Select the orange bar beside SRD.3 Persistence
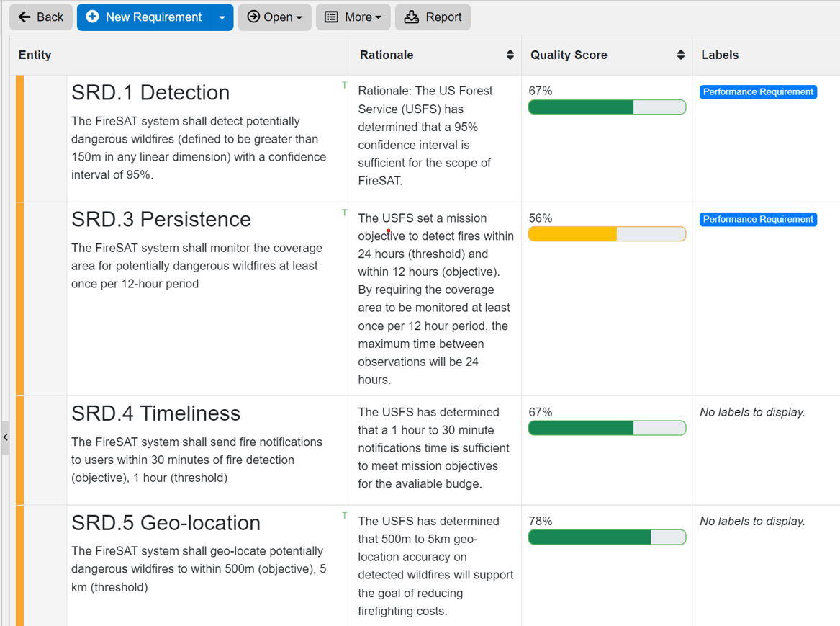 pyautogui.click(x=20, y=298)
